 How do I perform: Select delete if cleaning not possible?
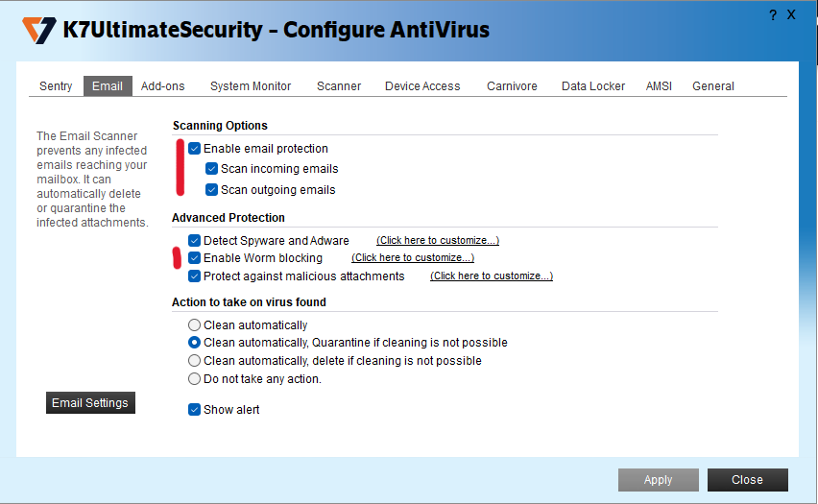pos(195,361)
